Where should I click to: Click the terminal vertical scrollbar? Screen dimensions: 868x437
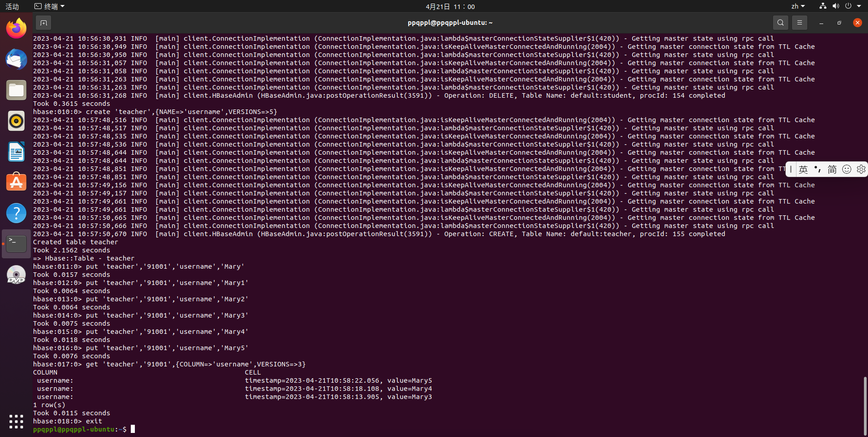[865, 406]
